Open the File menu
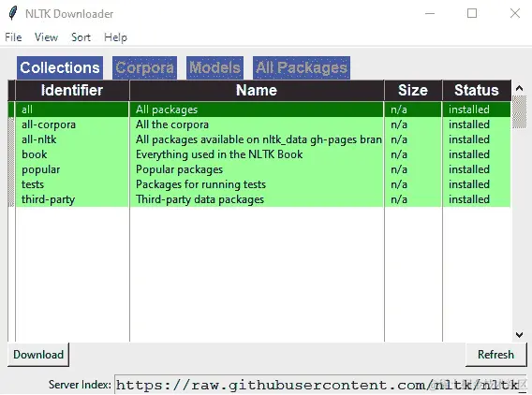 pyautogui.click(x=13, y=37)
